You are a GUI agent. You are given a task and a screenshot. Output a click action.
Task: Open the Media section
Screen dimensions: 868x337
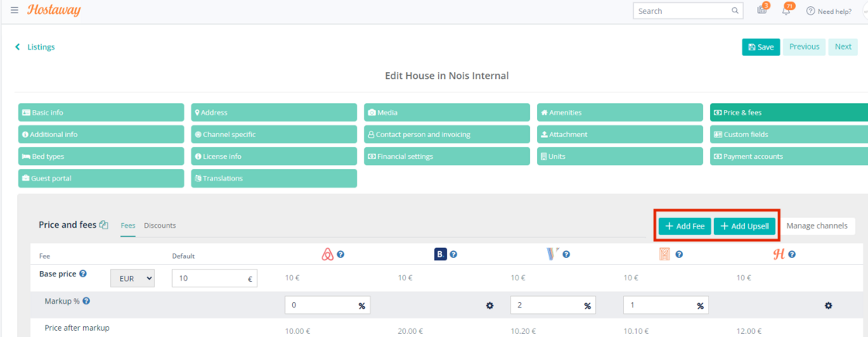pos(446,112)
